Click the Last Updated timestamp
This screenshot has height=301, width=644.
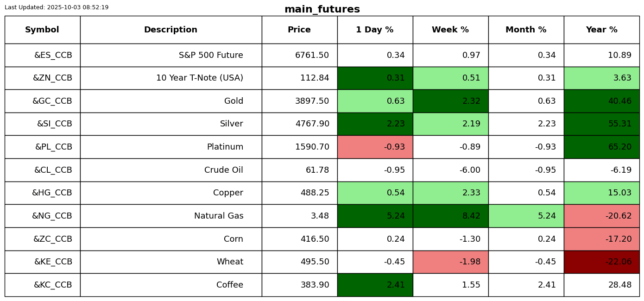57,7
